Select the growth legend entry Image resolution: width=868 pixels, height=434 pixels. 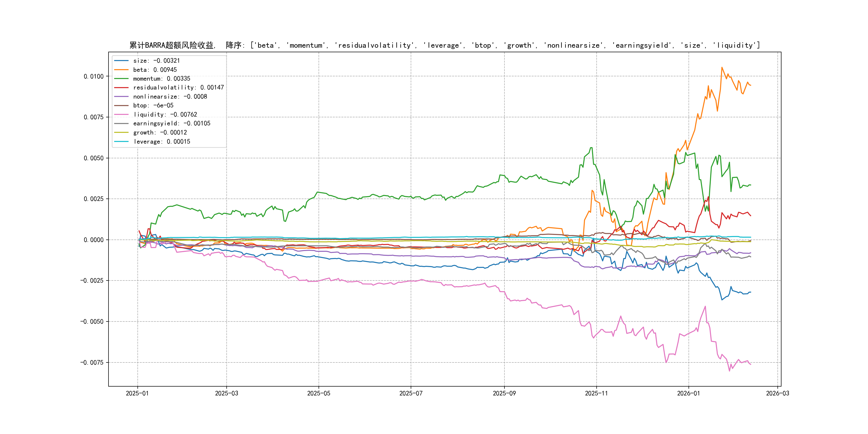tap(160, 132)
